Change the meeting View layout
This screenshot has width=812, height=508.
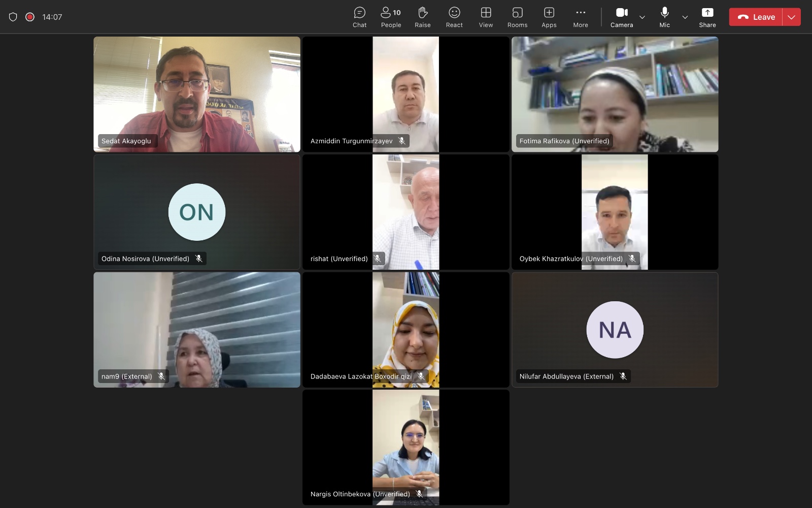pyautogui.click(x=486, y=17)
